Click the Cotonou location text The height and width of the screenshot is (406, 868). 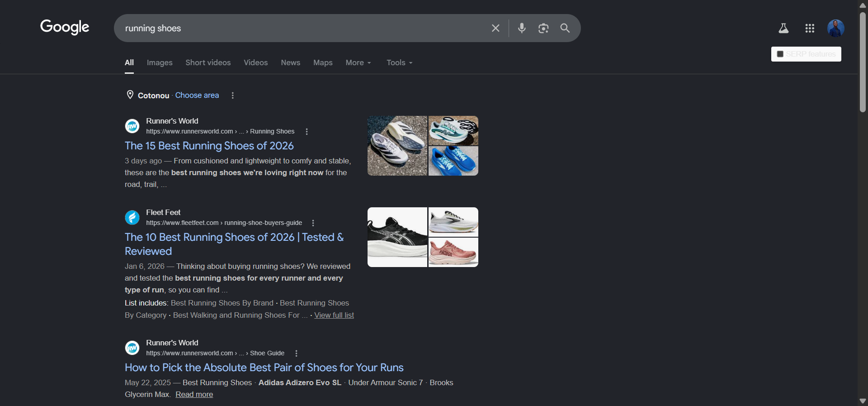pyautogui.click(x=153, y=96)
